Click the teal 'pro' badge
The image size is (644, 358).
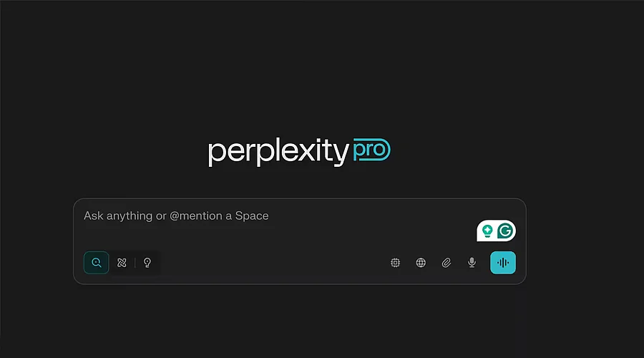pyautogui.click(x=371, y=150)
